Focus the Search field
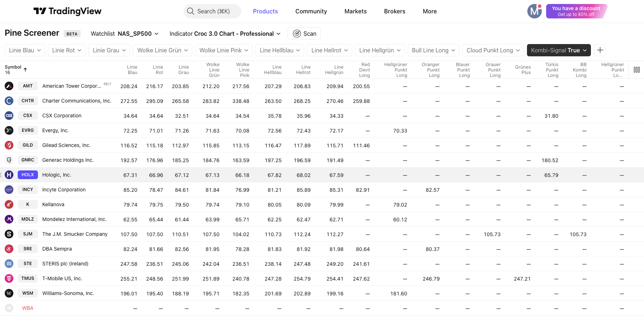This screenshot has width=644, height=325. click(x=212, y=11)
